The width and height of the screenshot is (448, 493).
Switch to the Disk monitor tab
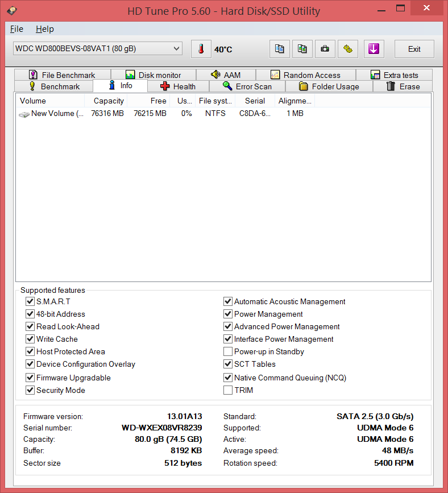click(154, 75)
